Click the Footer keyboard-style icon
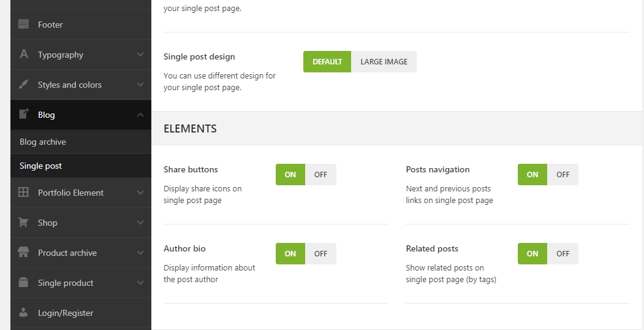Viewport: 644px width, 330px height. click(x=24, y=25)
